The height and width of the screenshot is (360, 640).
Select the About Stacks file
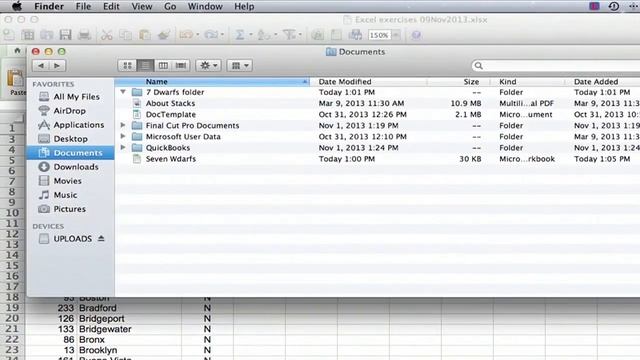point(170,103)
